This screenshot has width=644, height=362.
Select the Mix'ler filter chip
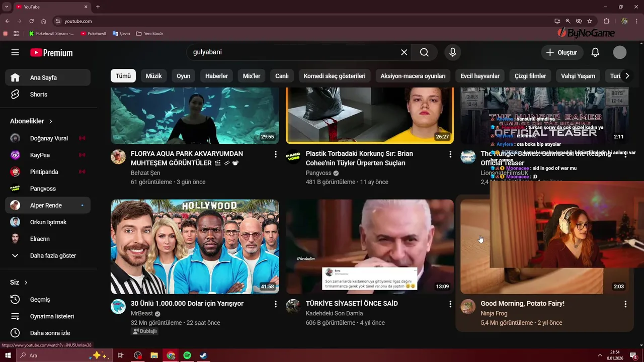(x=252, y=76)
